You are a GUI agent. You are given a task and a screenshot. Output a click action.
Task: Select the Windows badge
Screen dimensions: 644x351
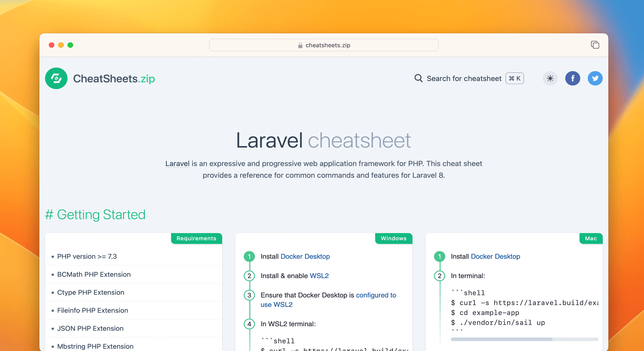393,238
